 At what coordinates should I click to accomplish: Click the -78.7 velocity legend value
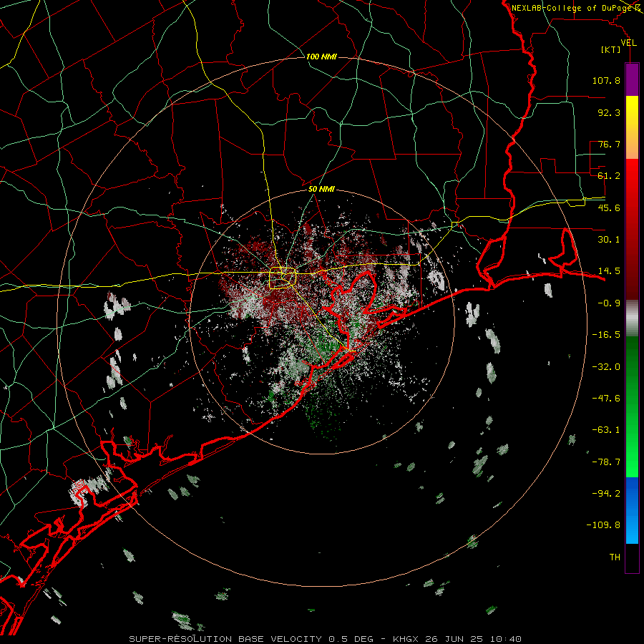606,462
